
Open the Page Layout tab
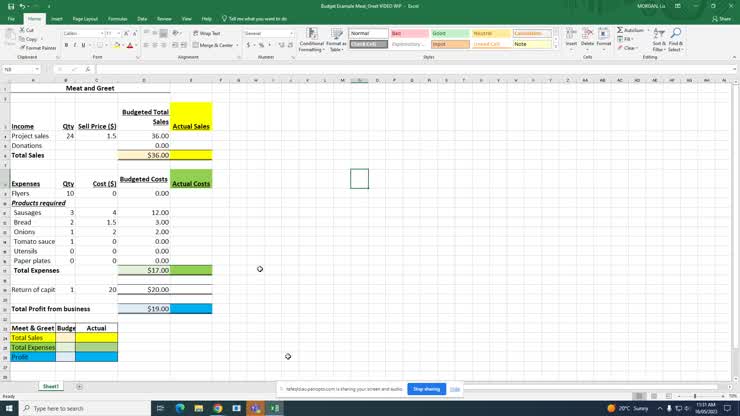point(85,18)
